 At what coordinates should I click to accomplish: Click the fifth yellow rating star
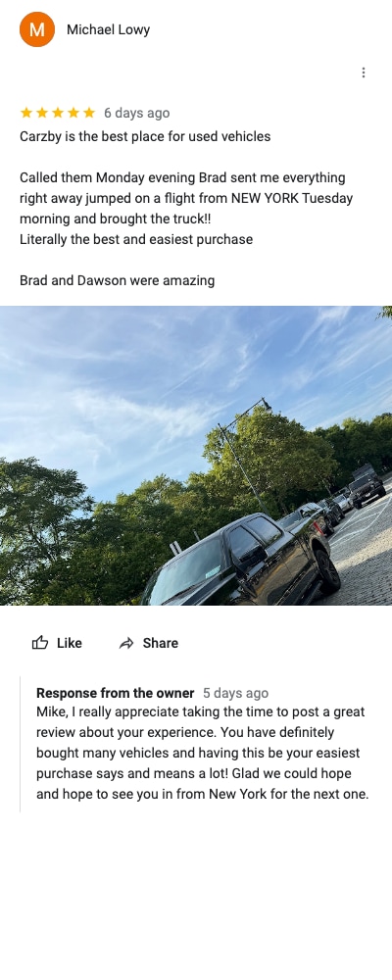[x=89, y=113]
